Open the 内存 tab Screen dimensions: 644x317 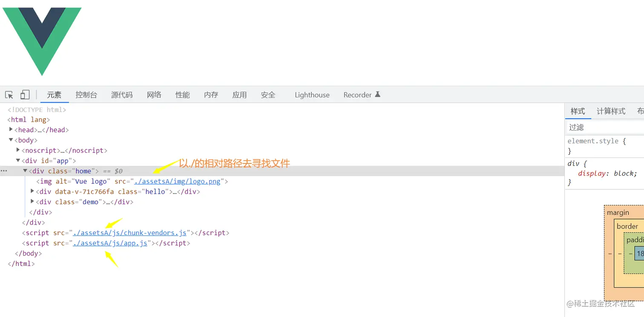[211, 95]
